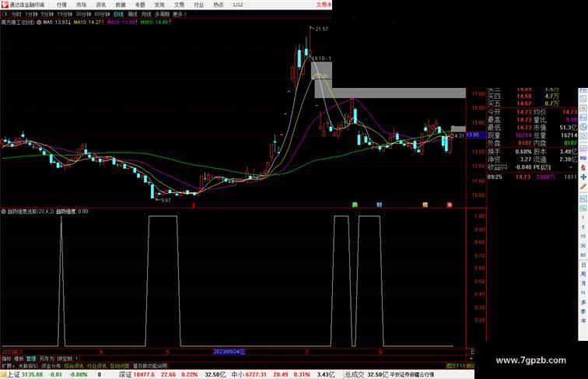This screenshot has width=588, height=379.
Task: Click the 季 quarterly sidebar shortcut
Action: [x=583, y=311]
